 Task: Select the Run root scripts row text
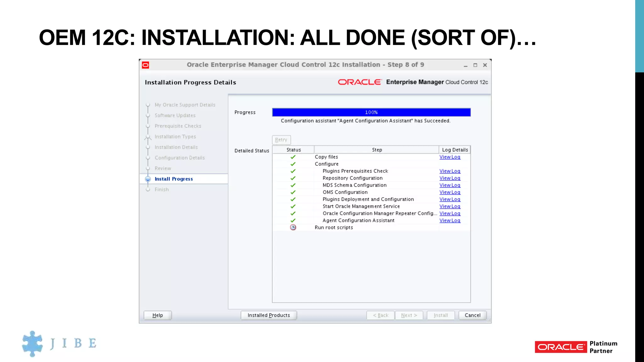(x=334, y=228)
